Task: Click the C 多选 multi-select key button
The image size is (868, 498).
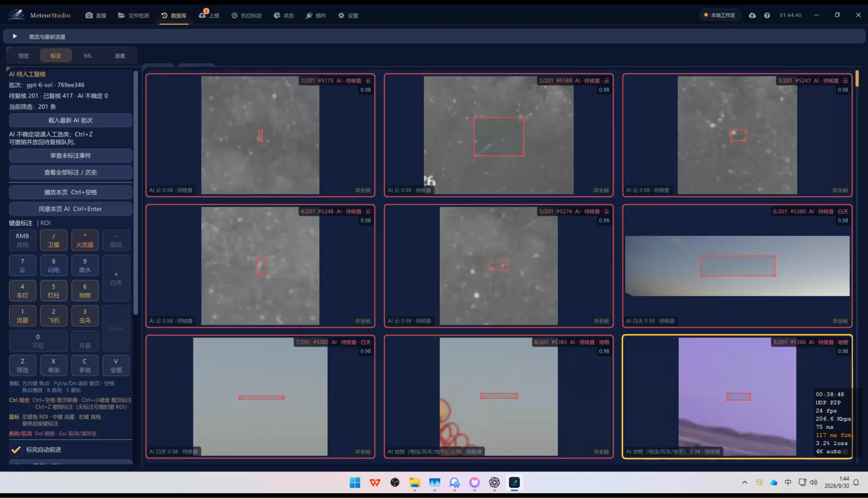Action: (85, 365)
